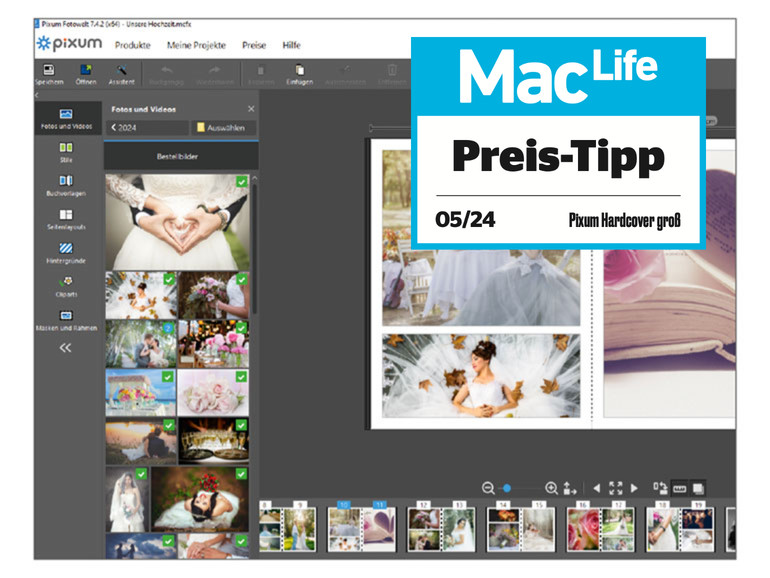This screenshot has width=770, height=578.
Task: Click the pixum logo
Action: pyautogui.click(x=69, y=44)
